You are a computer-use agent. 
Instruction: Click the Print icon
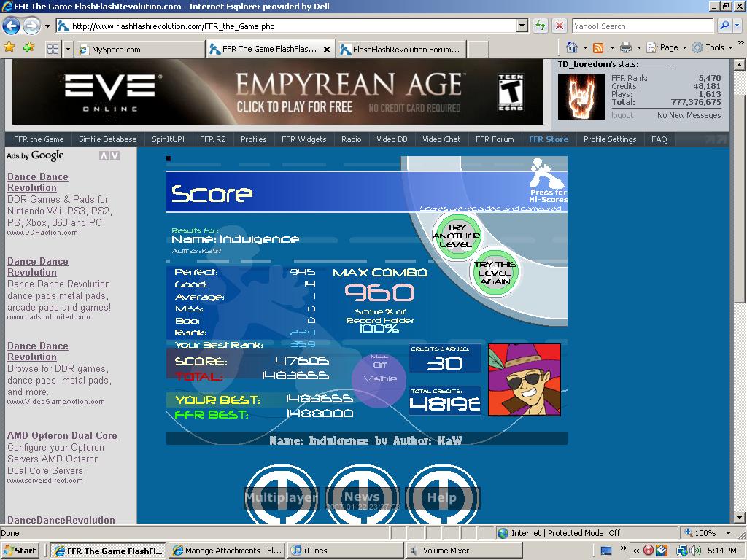[x=626, y=47]
